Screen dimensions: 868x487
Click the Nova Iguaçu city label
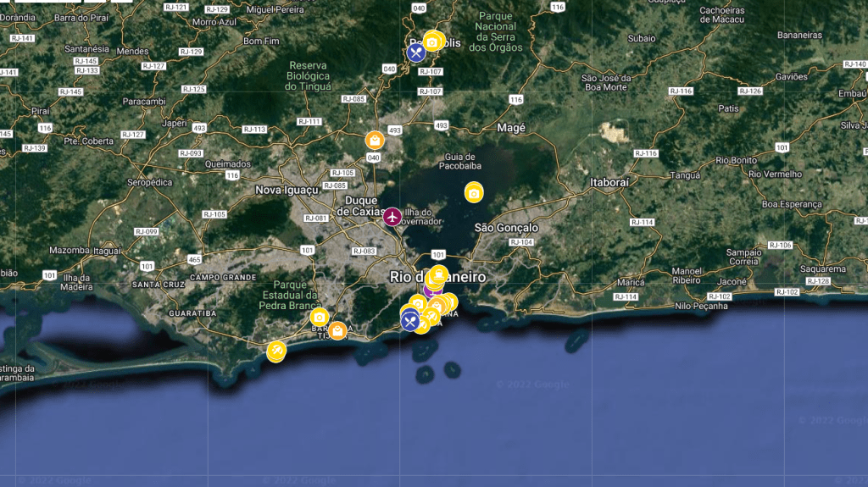click(287, 191)
